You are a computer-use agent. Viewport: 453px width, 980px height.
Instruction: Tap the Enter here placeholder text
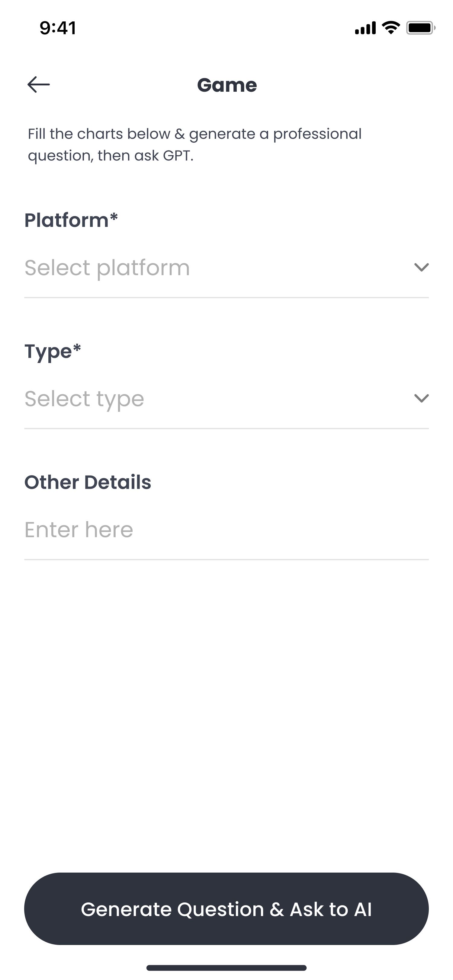79,530
